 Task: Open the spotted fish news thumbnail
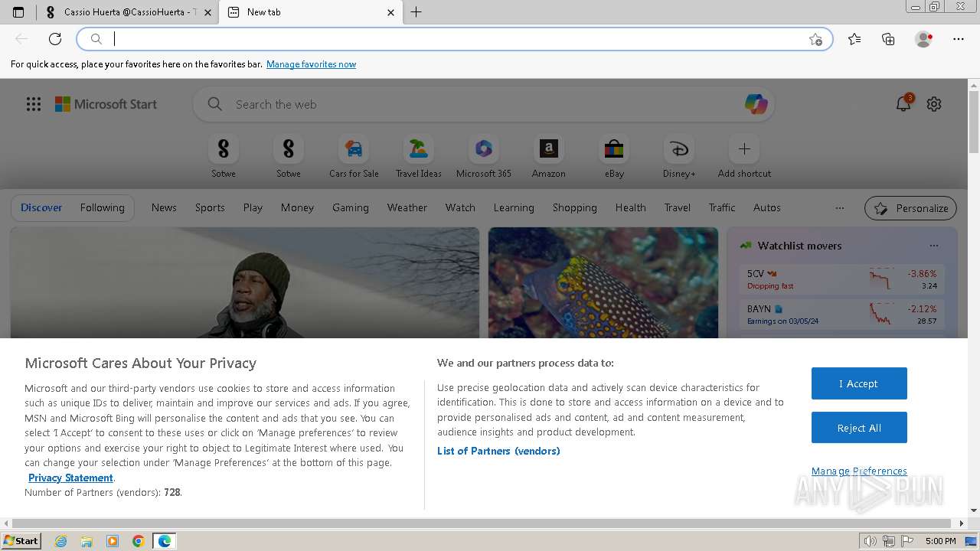pos(603,282)
